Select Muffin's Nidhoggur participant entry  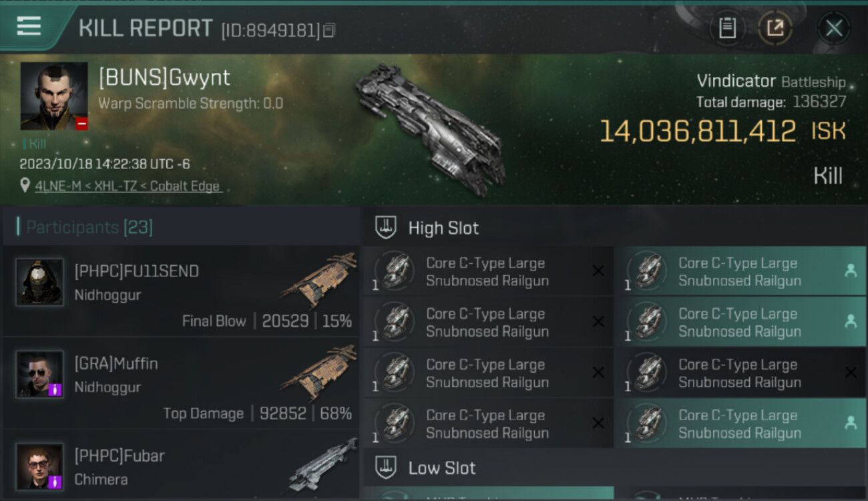tap(181, 383)
